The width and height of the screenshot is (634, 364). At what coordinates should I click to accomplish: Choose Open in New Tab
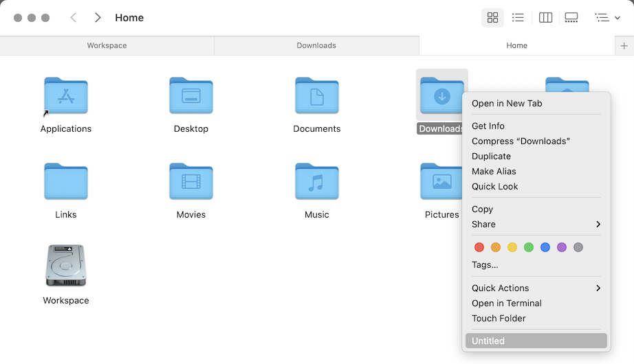click(507, 104)
